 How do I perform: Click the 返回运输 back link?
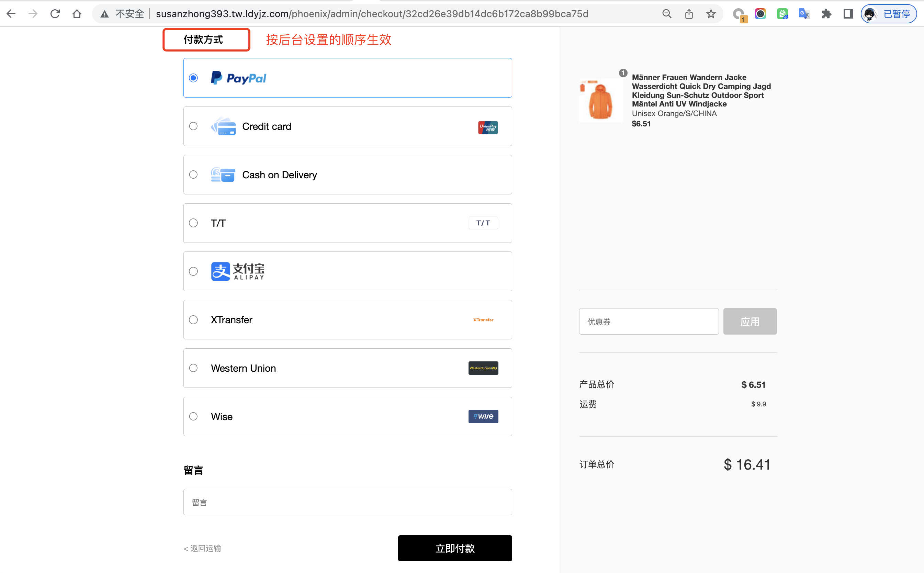(202, 548)
